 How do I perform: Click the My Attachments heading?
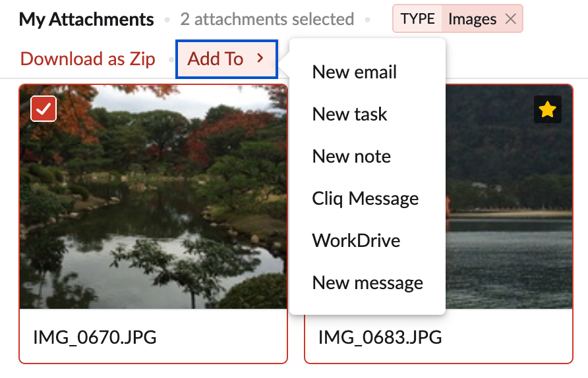pos(86,20)
